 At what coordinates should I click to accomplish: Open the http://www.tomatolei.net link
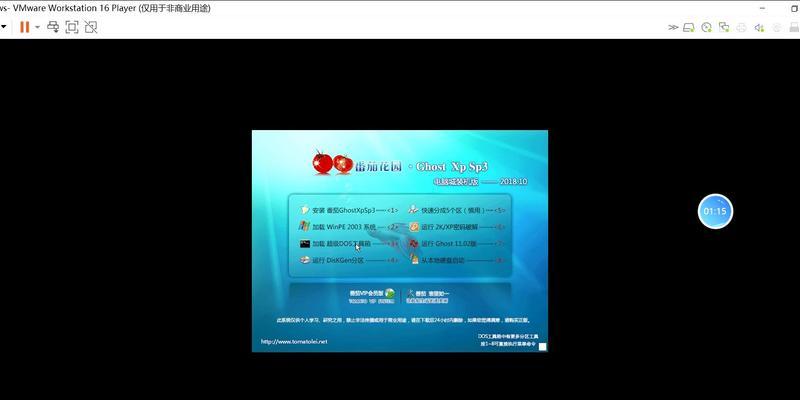tap(294, 342)
